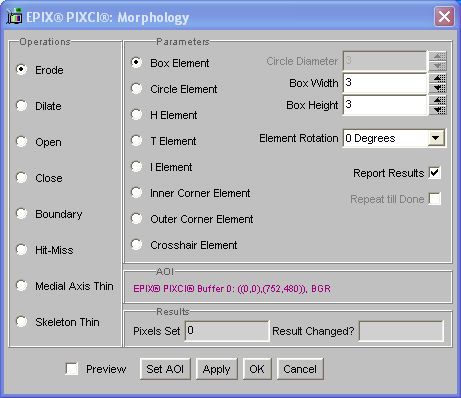Pick the Medial Axis Thin operation
The height and width of the screenshot is (398, 461).
[22, 286]
